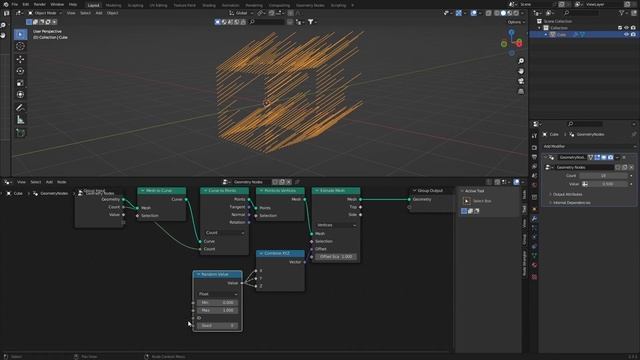Viewport: 640px width, 360px height.
Task: Switch perspective/orthographic grid icon in viewport
Action: [x=521, y=92]
